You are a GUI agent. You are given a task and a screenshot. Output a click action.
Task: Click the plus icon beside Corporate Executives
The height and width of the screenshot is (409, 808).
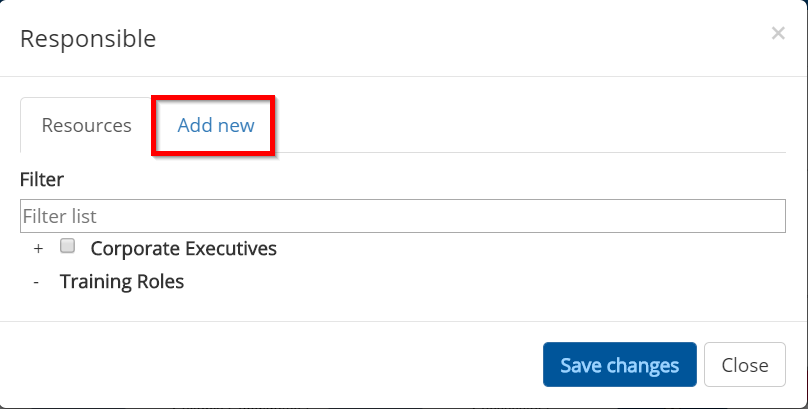38,248
